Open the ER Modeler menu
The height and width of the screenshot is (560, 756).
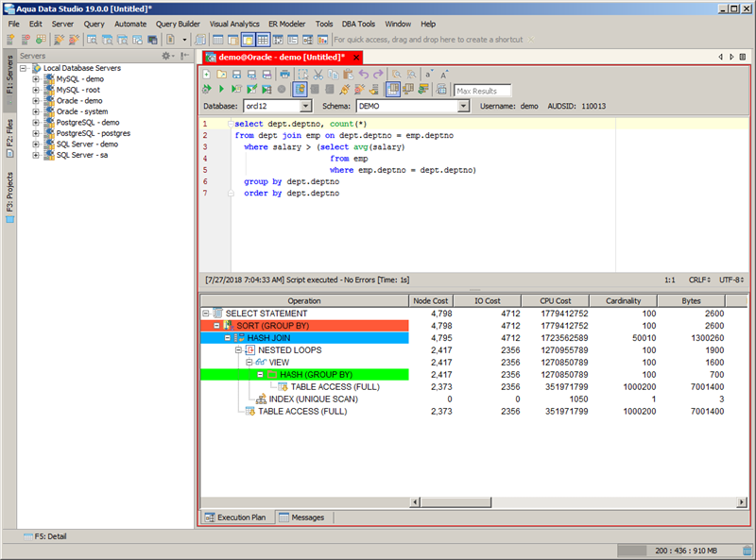point(287,24)
